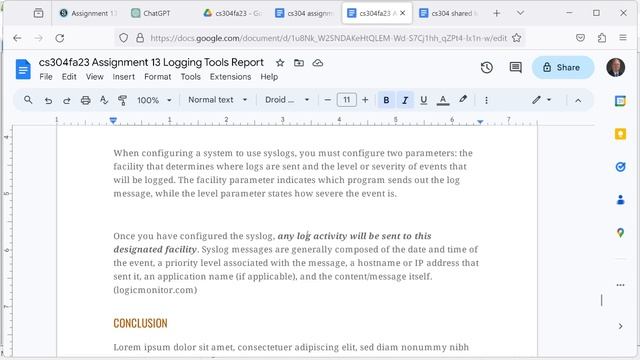Toggle underline formatting
This screenshot has height=360, width=640.
424,100
